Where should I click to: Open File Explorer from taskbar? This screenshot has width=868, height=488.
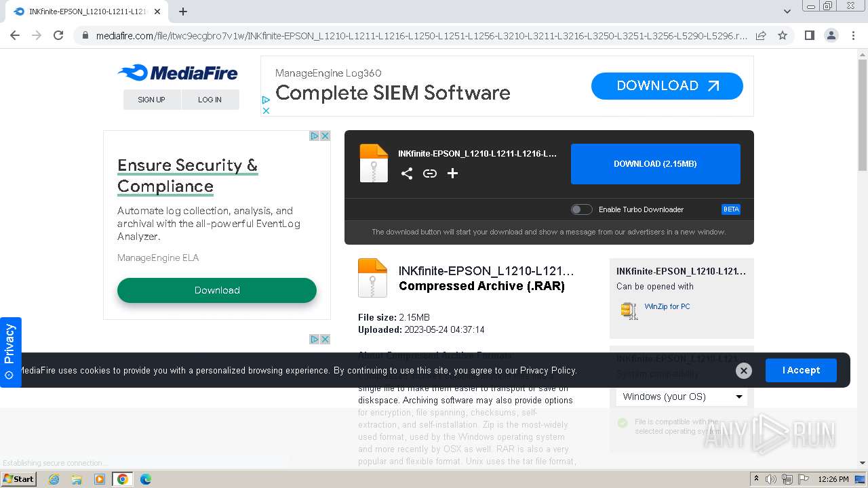coord(77,479)
